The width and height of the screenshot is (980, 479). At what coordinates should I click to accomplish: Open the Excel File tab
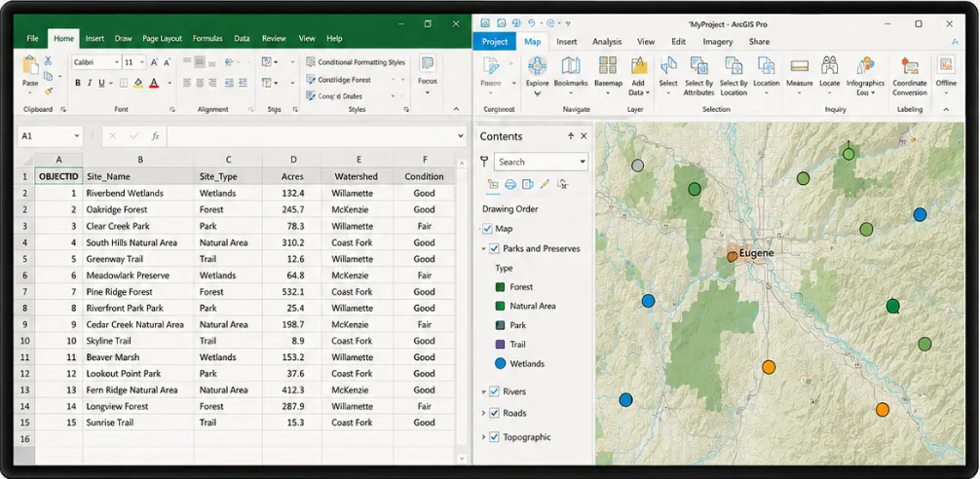(x=32, y=38)
